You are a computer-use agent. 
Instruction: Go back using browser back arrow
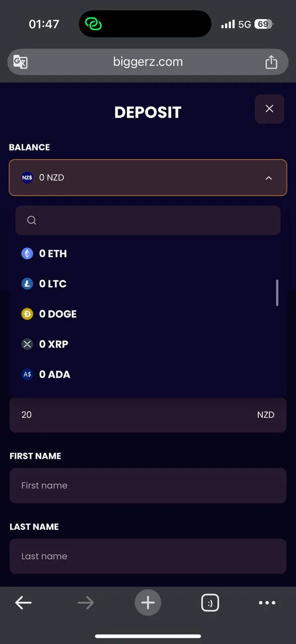tap(23, 603)
